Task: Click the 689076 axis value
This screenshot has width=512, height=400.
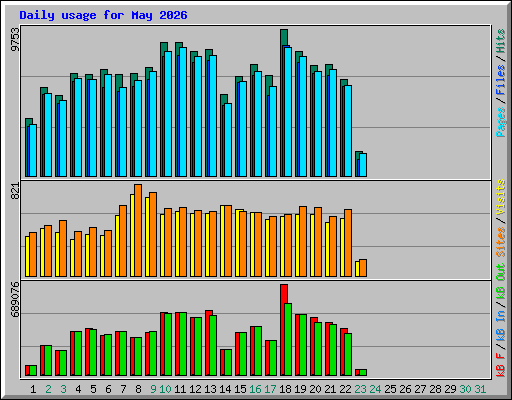Action: click(x=15, y=300)
